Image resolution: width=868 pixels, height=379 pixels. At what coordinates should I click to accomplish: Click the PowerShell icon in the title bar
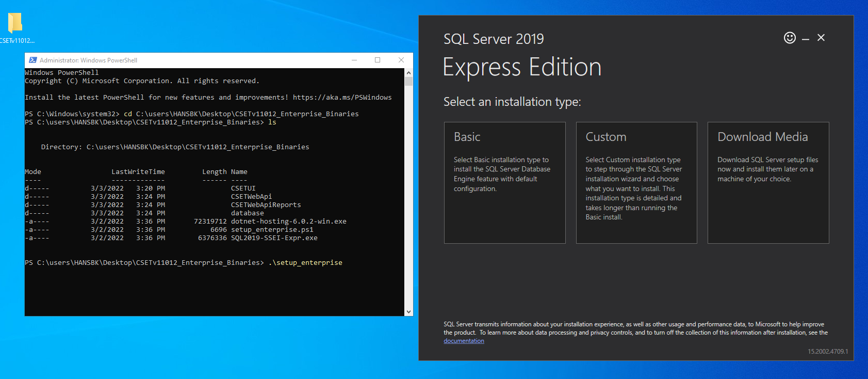33,60
